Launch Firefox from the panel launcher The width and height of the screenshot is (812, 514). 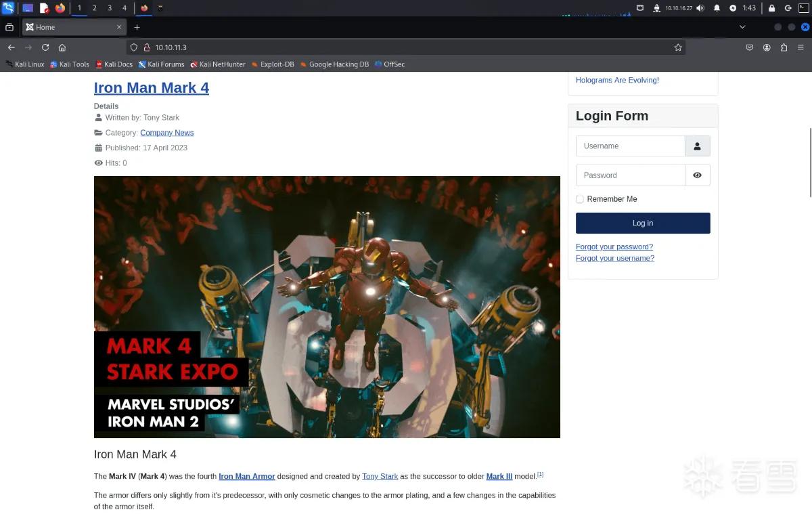tap(60, 8)
